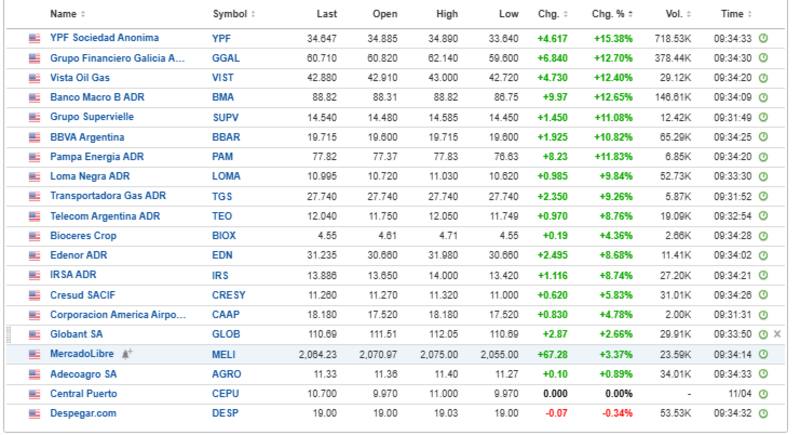Sort table by Symbol column

point(233,14)
